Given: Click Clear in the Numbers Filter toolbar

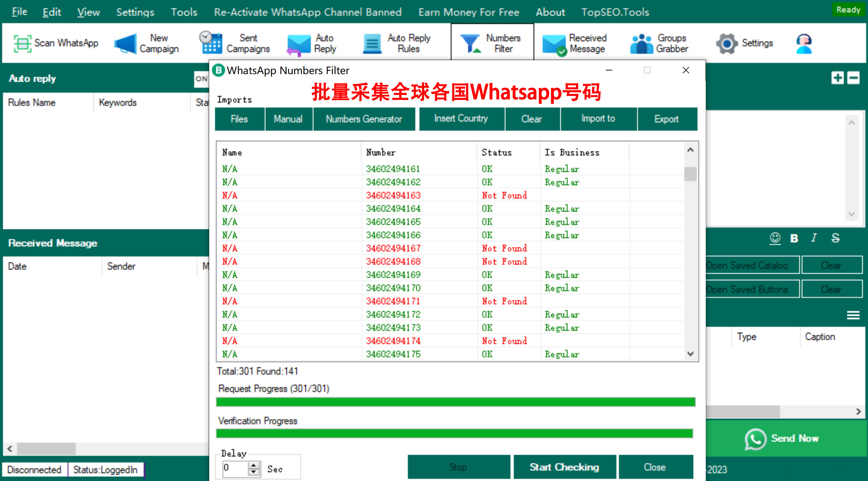Looking at the screenshot, I should [532, 119].
